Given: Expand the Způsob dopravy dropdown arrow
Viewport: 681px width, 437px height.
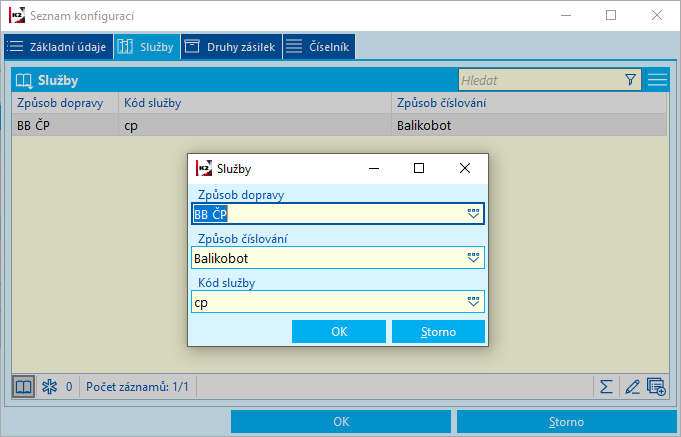Looking at the screenshot, I should tap(473, 214).
